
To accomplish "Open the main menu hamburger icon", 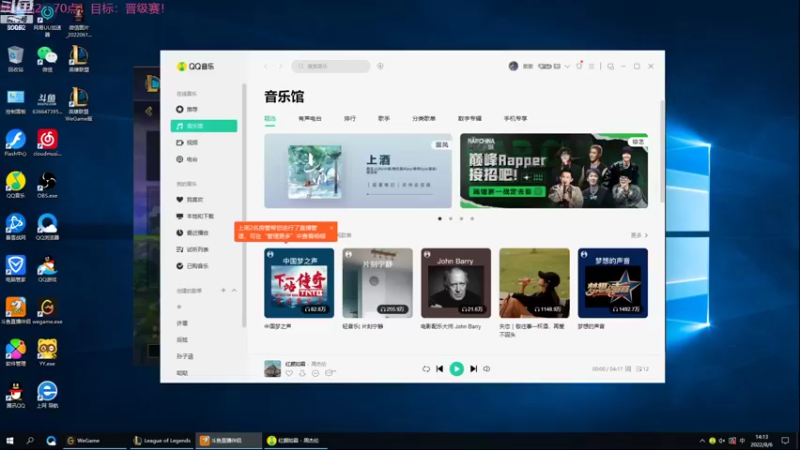I will point(591,66).
